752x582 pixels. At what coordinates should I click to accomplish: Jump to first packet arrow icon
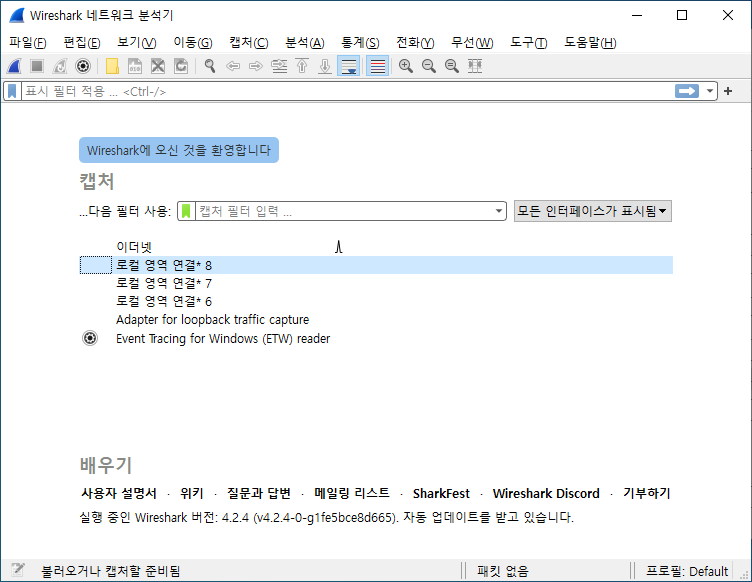302,66
